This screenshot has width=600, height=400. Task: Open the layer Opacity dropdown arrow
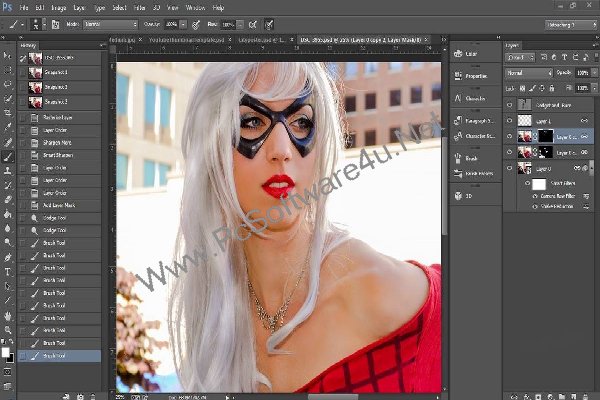pyautogui.click(x=594, y=73)
